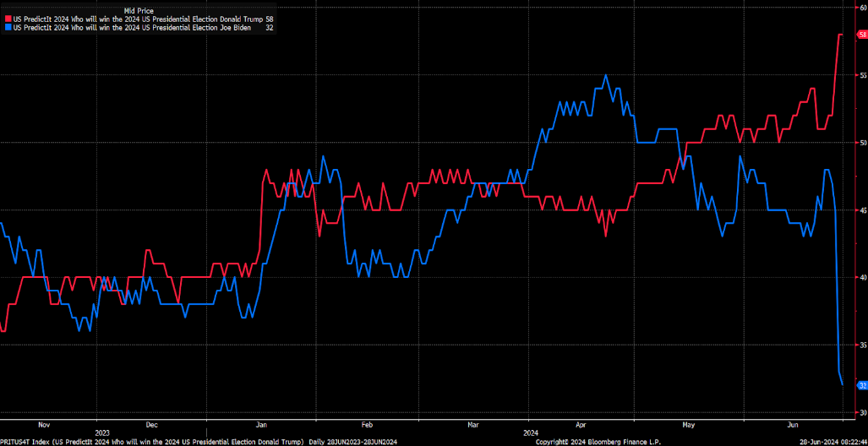Click the 'PRITUS4T Index' ticker text in the footer
The width and height of the screenshot is (868, 446).
point(25,442)
